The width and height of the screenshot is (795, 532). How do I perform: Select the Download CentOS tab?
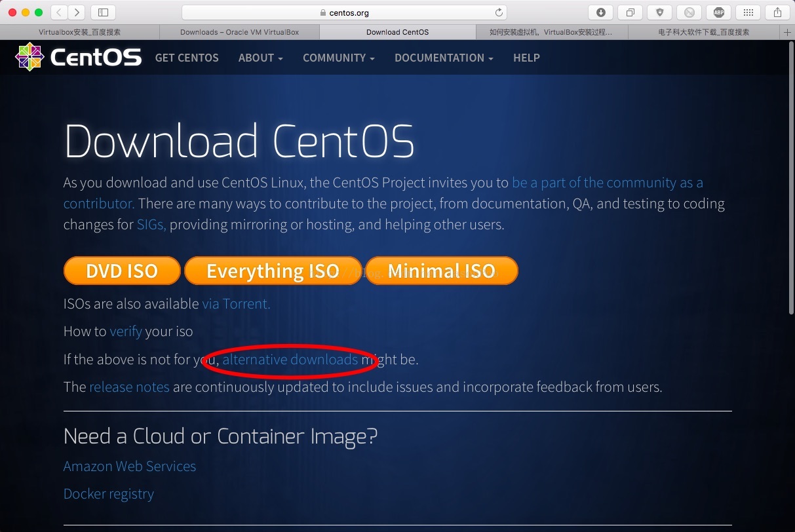[x=398, y=32]
